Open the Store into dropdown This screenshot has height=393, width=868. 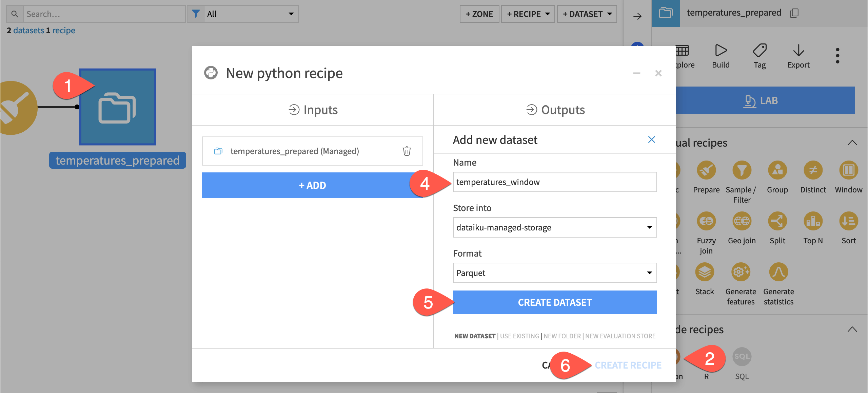555,227
